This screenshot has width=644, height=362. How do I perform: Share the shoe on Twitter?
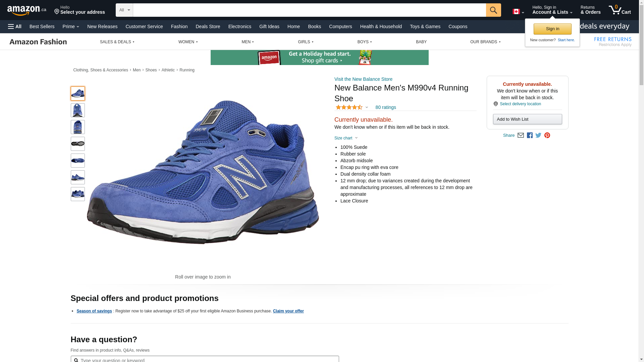[x=538, y=135]
